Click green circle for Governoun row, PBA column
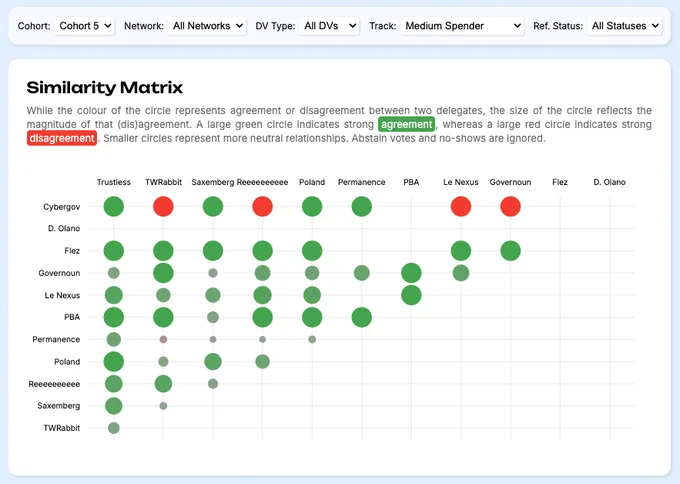 click(411, 273)
